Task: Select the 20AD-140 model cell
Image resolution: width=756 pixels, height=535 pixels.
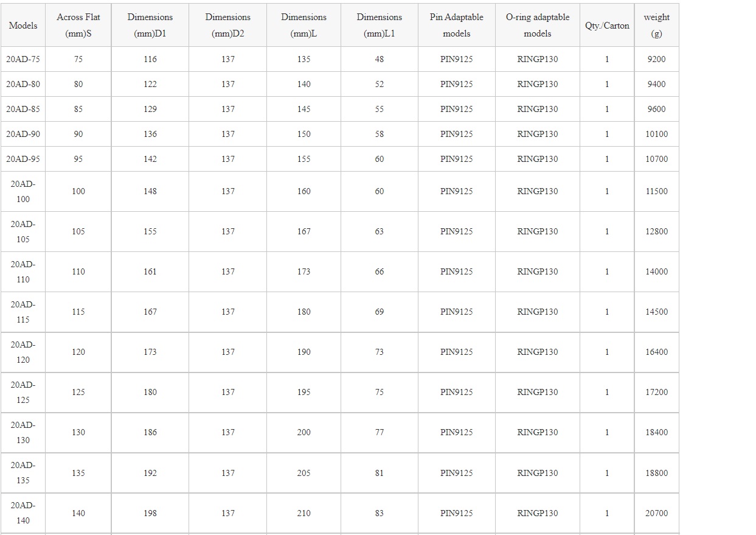Action: coord(23,512)
